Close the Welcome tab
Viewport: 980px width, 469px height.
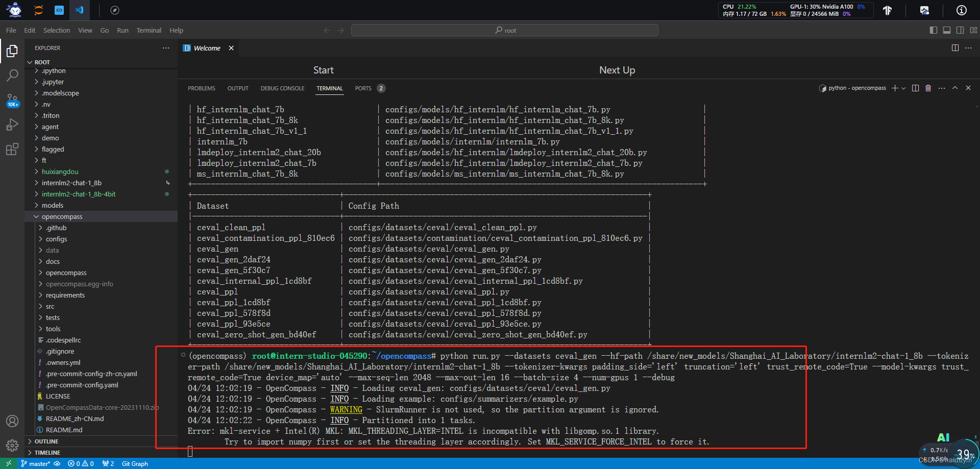[x=231, y=48]
